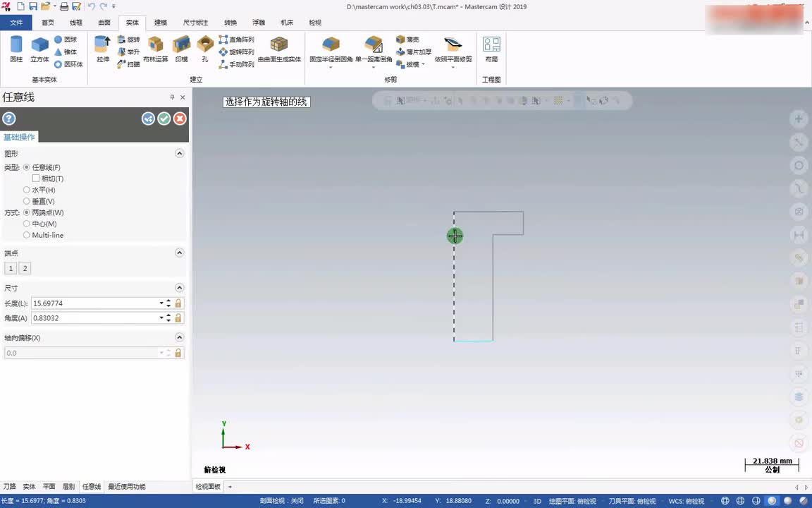
Task: Open the 文件 file menu
Action: 16,23
